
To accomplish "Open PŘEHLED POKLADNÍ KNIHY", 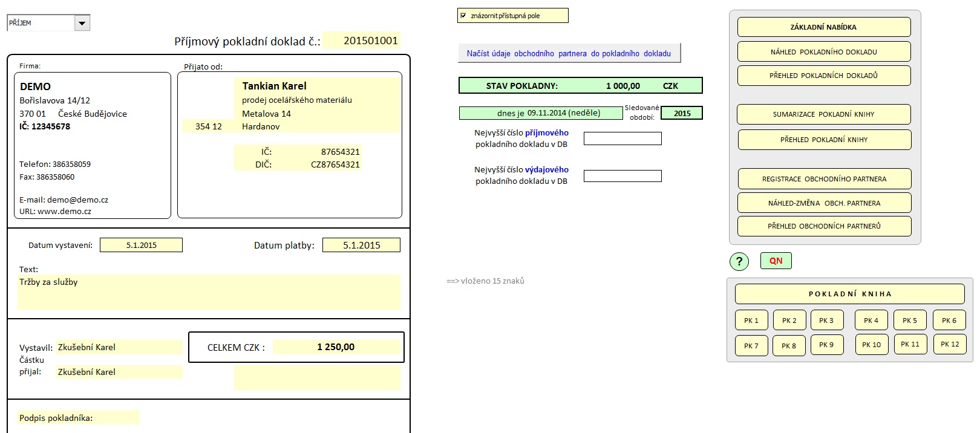I will click(824, 140).
